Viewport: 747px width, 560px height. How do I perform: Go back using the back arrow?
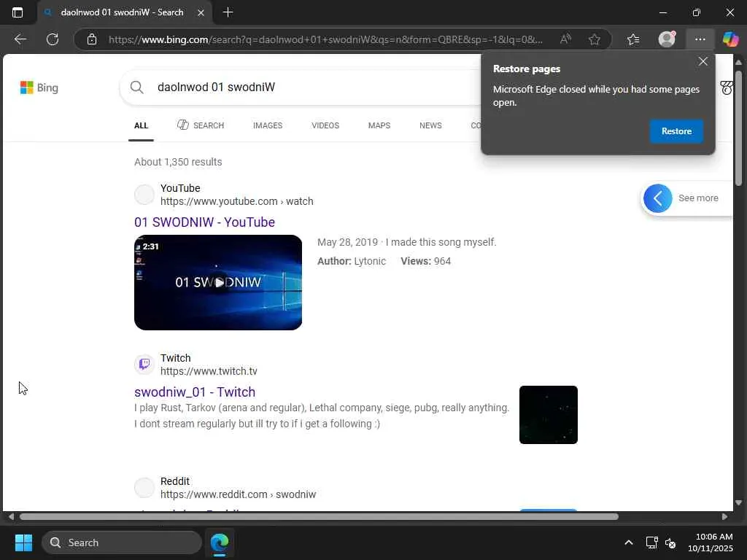[x=20, y=39]
